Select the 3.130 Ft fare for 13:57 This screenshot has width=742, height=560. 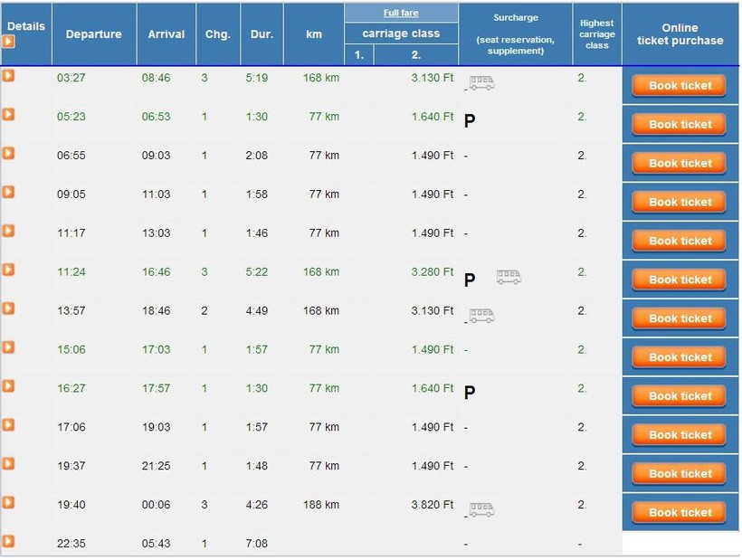[x=432, y=311]
